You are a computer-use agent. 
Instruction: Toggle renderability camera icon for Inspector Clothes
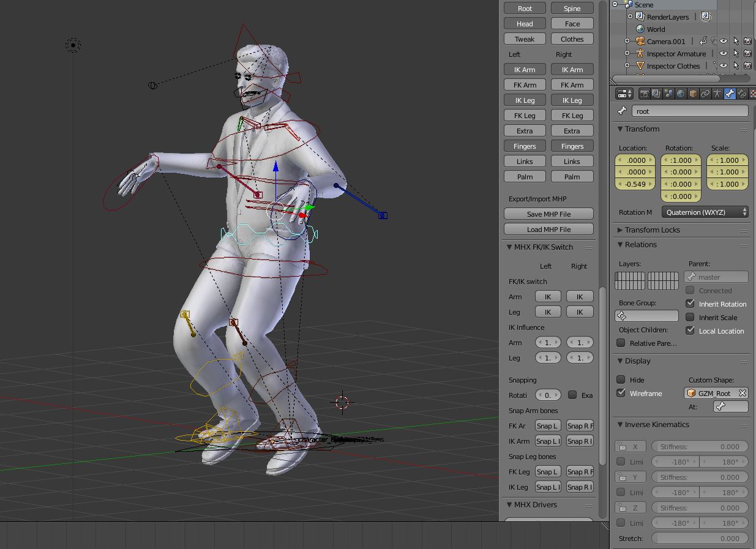[748, 65]
